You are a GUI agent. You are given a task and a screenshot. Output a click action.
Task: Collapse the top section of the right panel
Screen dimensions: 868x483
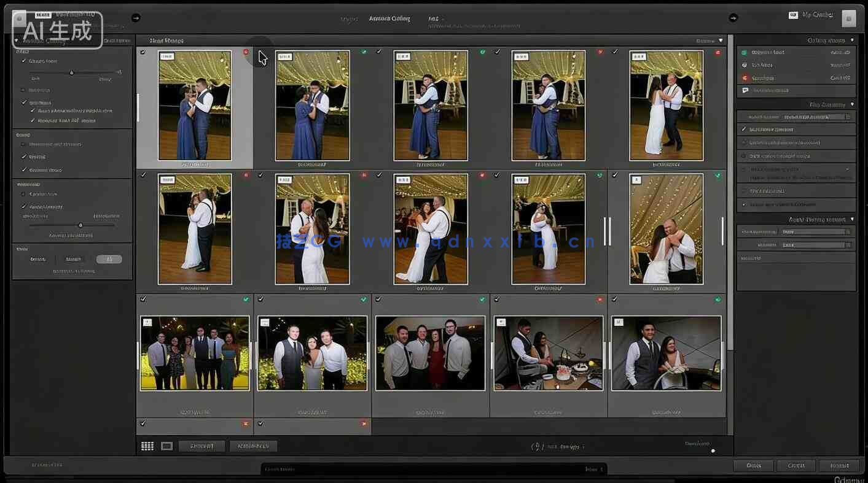coord(852,41)
